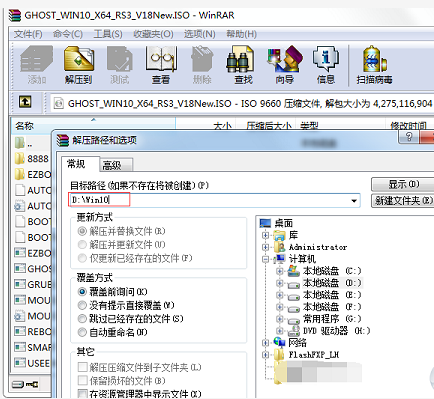Check 保留损坏的文件 checkbox
434x399 pixels.
pos(82,380)
